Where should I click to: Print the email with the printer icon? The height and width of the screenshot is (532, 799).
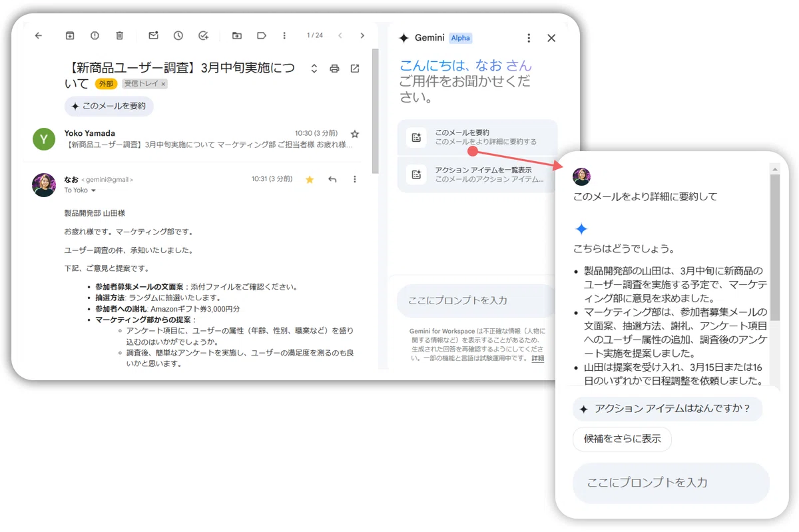pyautogui.click(x=335, y=69)
